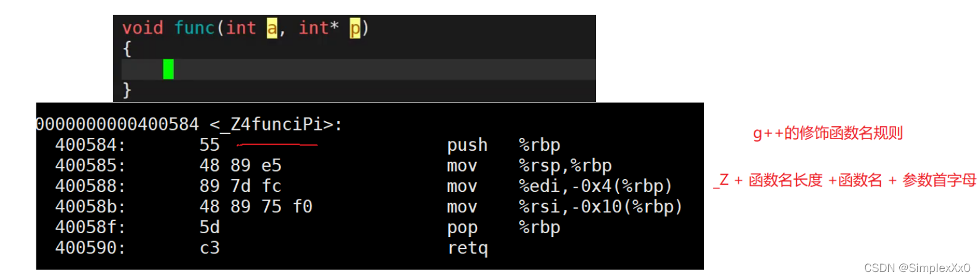Click the green cursor block in the editor
Screen dimensions: 980x280
[168, 69]
